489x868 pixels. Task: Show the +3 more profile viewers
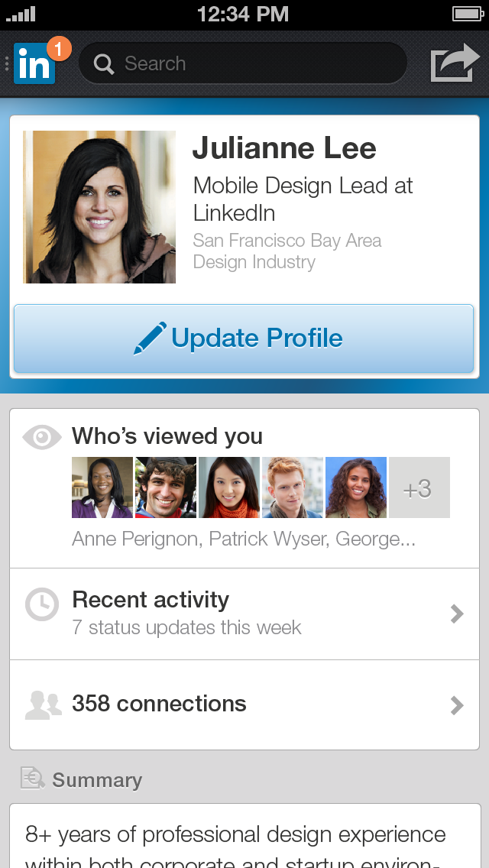click(419, 488)
